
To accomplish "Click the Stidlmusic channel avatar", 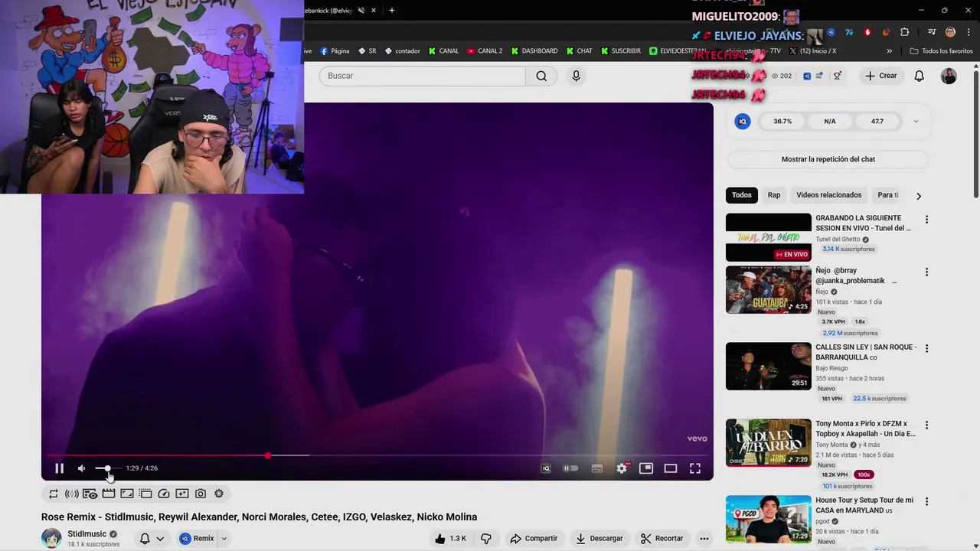I will coord(51,538).
